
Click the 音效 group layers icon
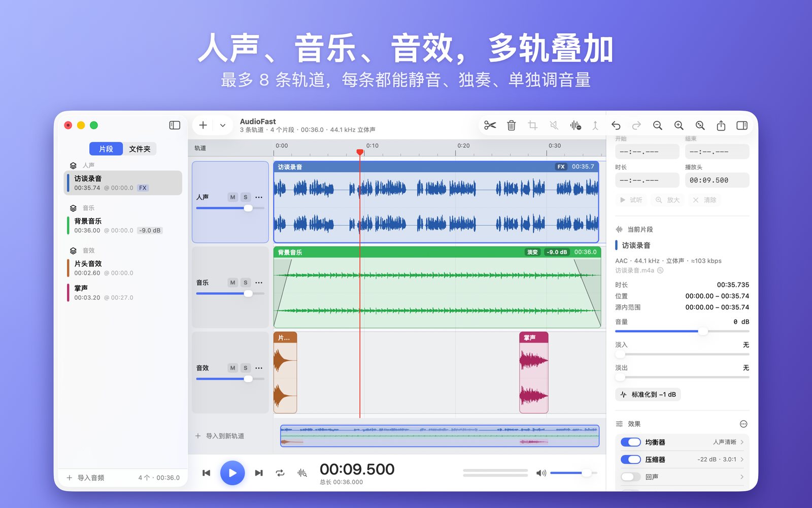pyautogui.click(x=73, y=251)
